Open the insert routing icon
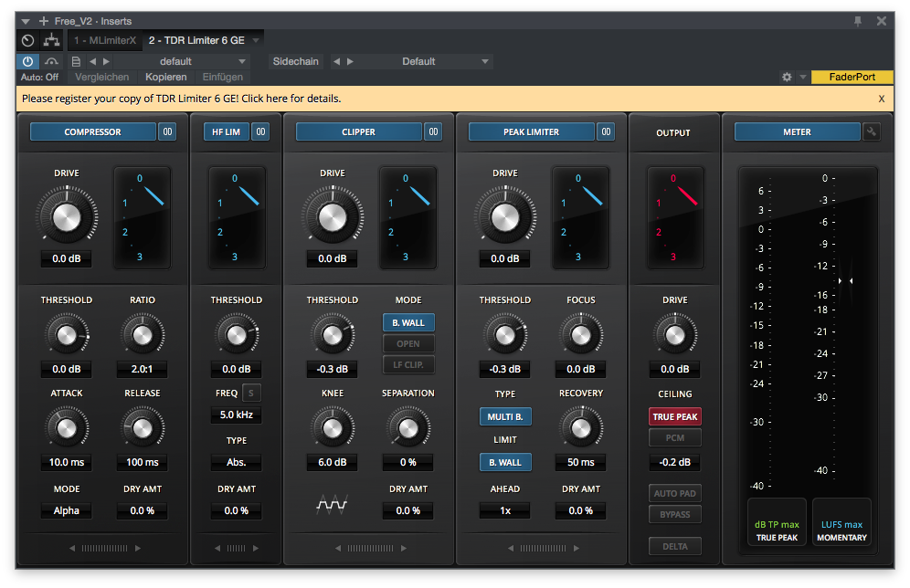This screenshot has height=588, width=910. pos(52,40)
